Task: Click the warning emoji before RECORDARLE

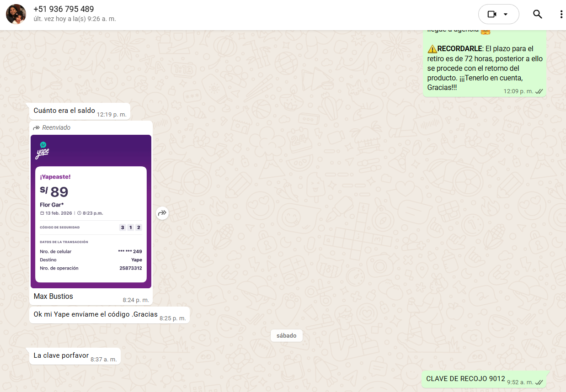Action: [432, 49]
